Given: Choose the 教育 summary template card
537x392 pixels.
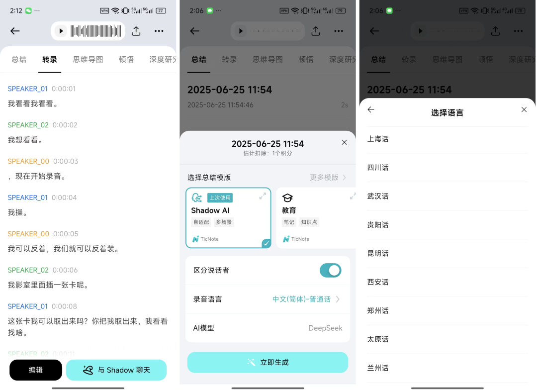Looking at the screenshot, I should (x=316, y=218).
